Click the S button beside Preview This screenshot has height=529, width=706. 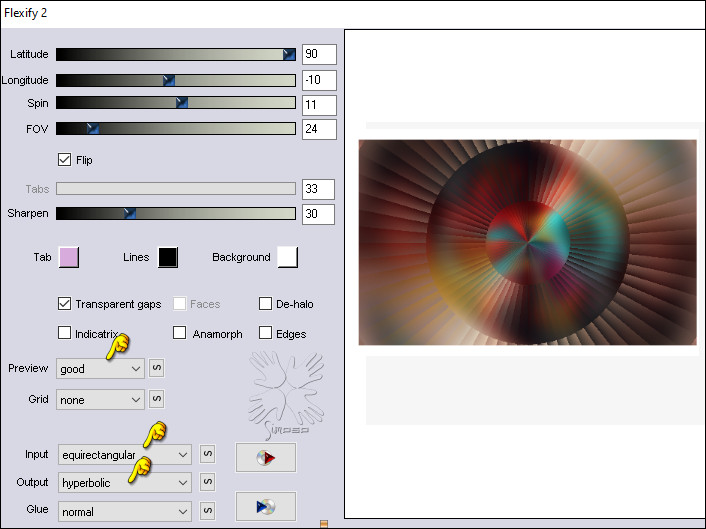[156, 368]
